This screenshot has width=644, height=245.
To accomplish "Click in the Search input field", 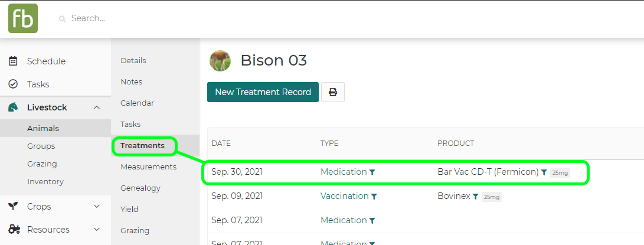I will click(x=177, y=18).
